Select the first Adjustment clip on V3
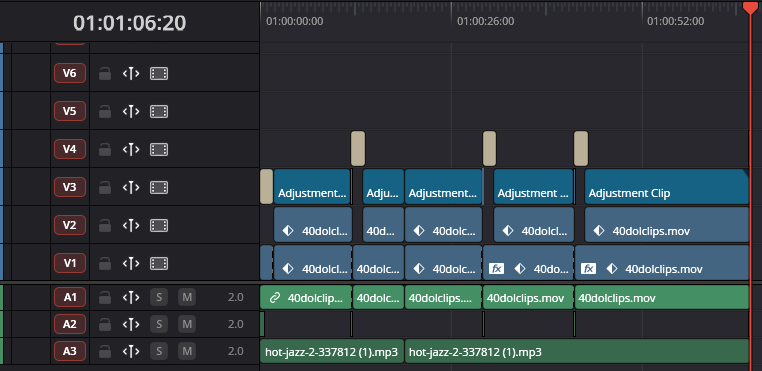Viewport: 762px width, 371px height. click(312, 187)
